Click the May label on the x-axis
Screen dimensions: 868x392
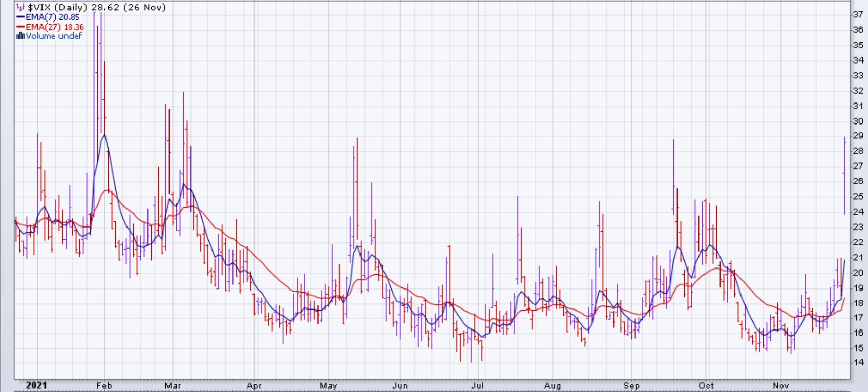coord(328,386)
